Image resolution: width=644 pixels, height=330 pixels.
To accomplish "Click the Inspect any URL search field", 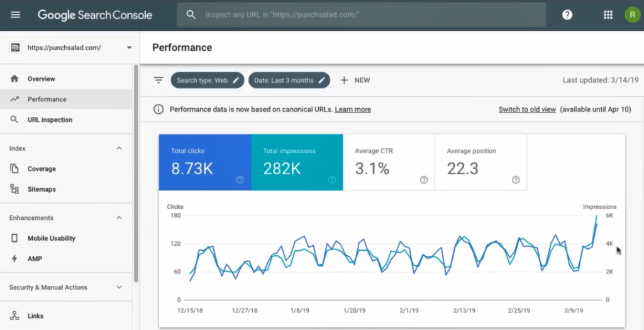I will [362, 15].
